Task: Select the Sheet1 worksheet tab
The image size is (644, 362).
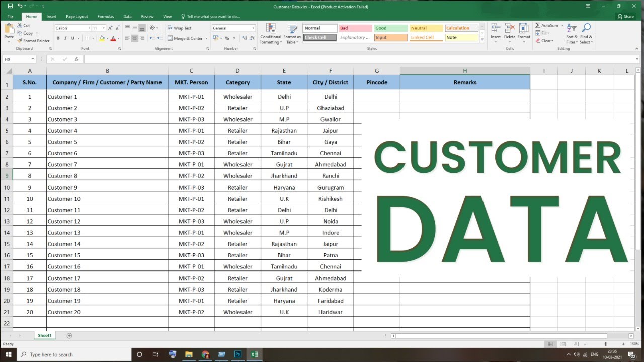Action: [x=44, y=335]
